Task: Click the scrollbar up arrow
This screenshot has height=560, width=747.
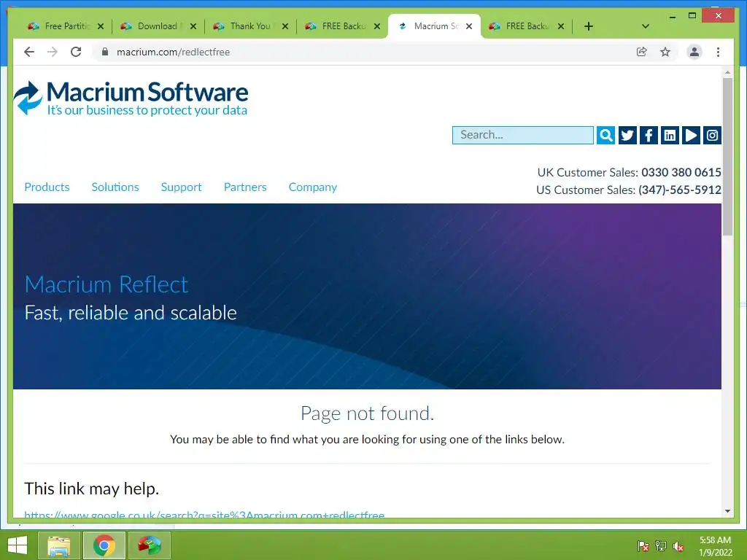Action: tap(727, 72)
